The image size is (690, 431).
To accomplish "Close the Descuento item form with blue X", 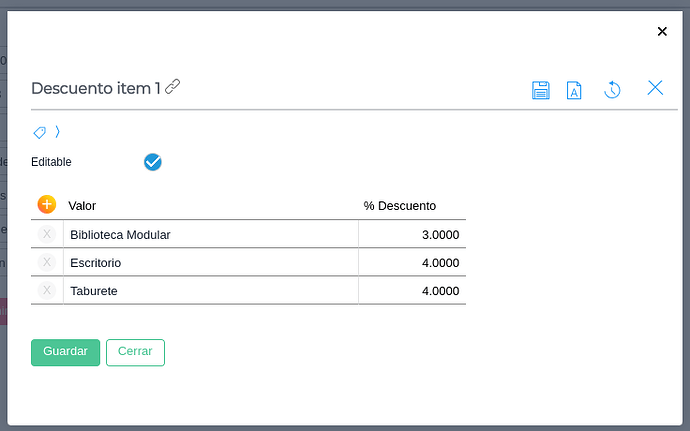I will (x=655, y=88).
